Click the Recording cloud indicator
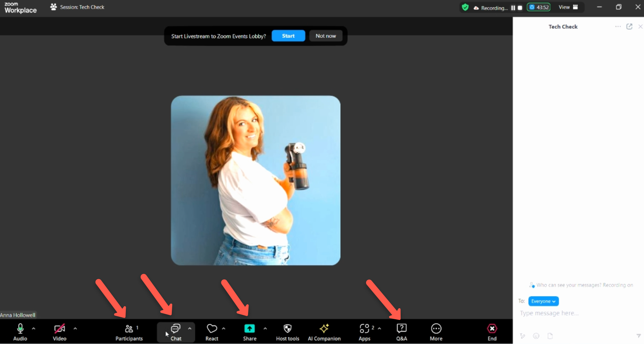The height and width of the screenshot is (344, 644). 490,8
